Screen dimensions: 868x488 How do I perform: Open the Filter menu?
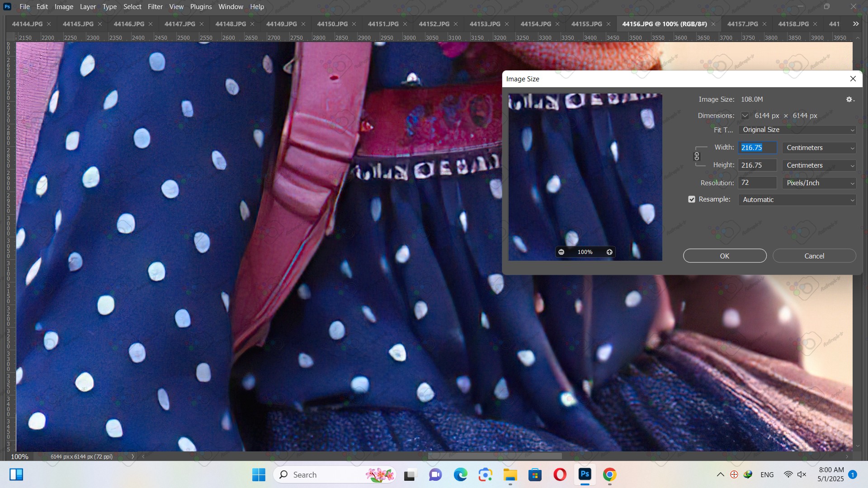[x=155, y=7]
